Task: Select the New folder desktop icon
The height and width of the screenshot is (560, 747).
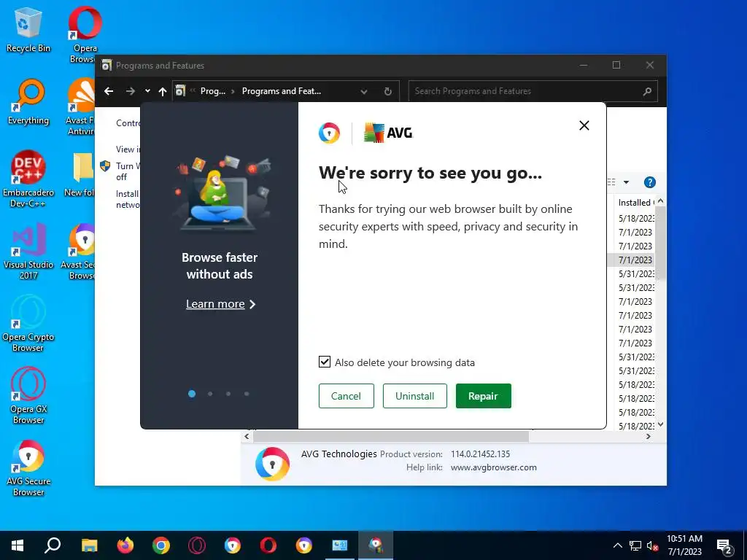Action: [x=80, y=174]
